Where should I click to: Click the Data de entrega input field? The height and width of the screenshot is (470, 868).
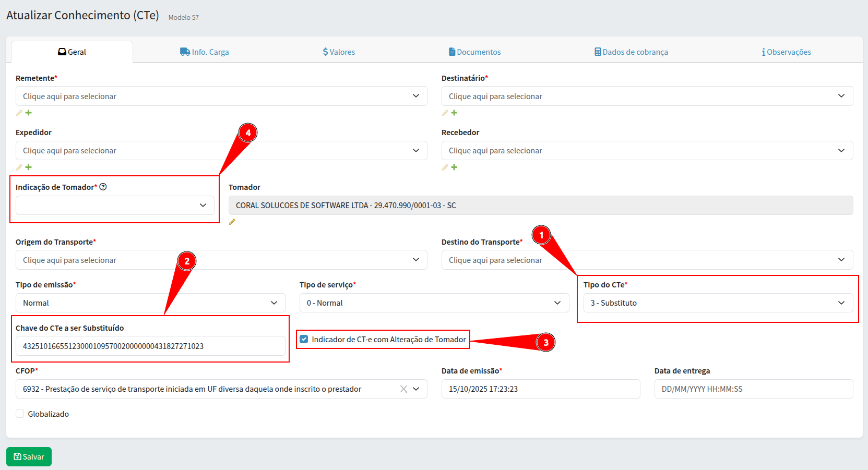coord(753,389)
